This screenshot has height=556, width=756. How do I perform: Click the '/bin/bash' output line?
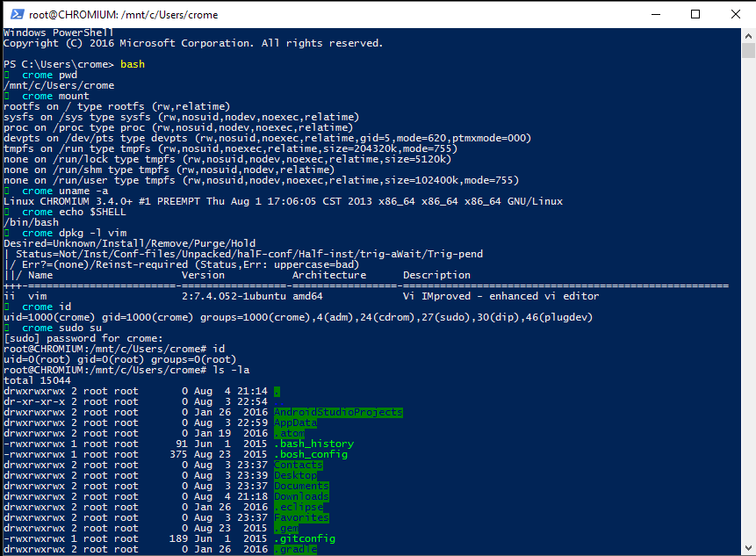(x=32, y=222)
